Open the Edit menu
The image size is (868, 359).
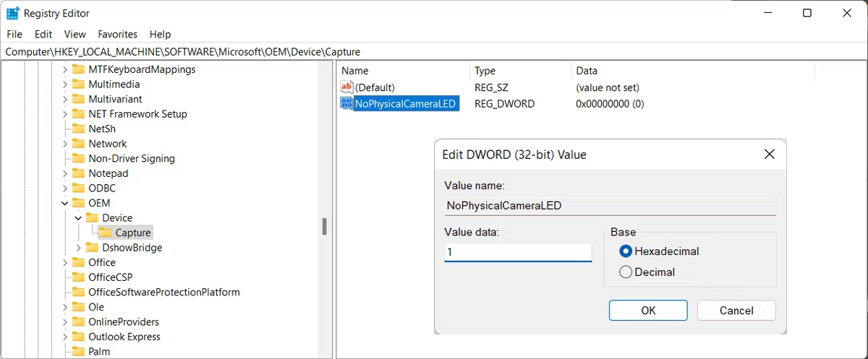(43, 34)
